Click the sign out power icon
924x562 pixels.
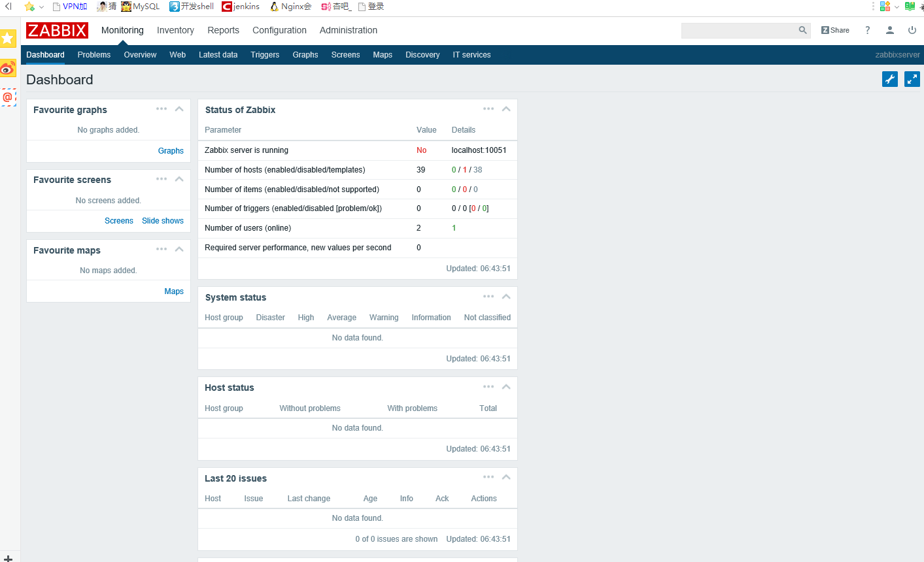click(912, 30)
